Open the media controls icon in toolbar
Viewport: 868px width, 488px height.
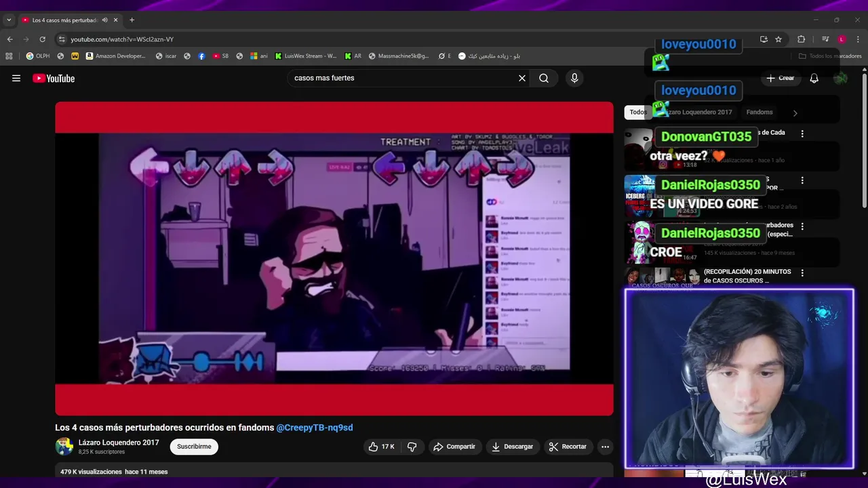[x=825, y=39]
